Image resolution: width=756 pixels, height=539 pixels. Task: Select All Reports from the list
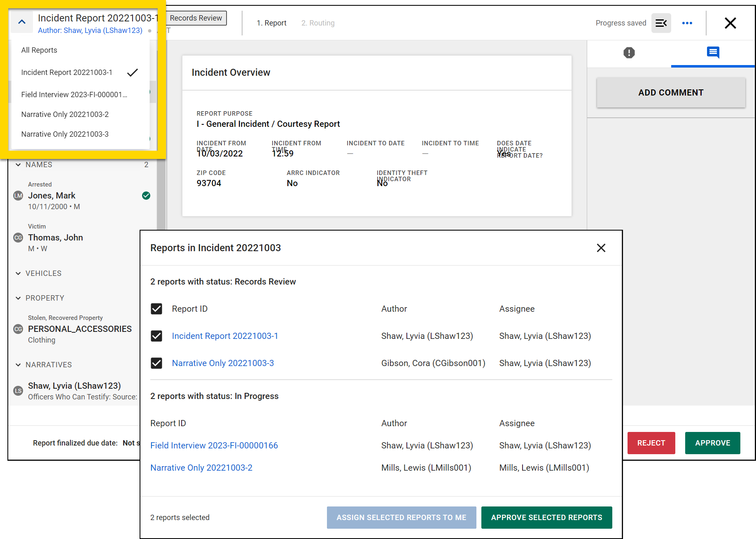pyautogui.click(x=39, y=50)
